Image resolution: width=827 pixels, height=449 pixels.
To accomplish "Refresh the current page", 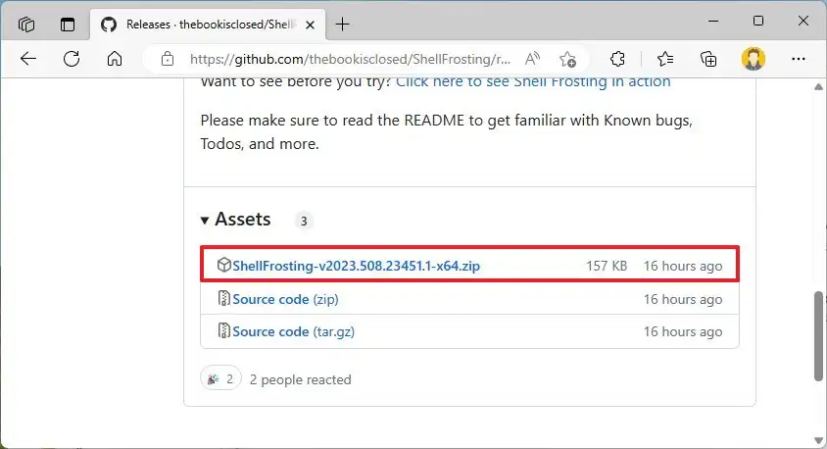I will [x=71, y=59].
